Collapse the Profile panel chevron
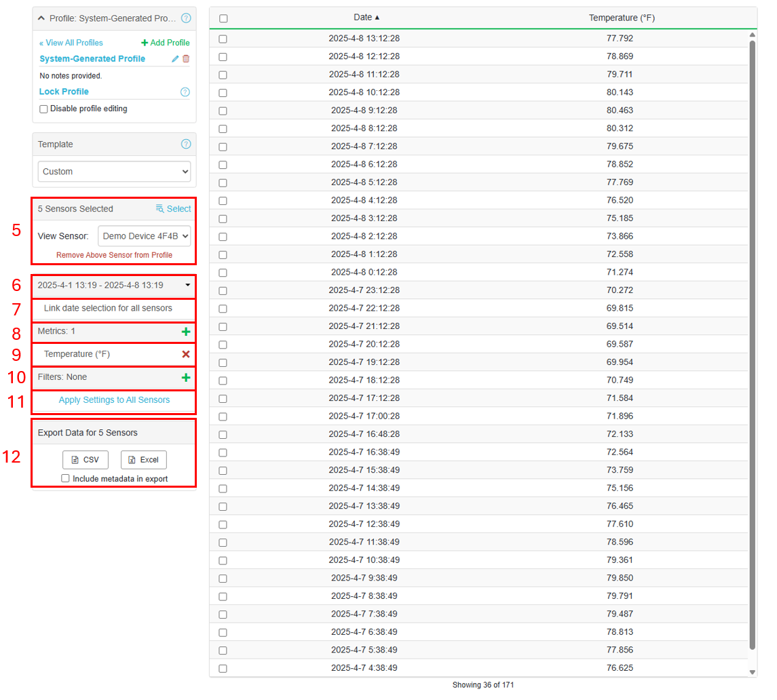The width and height of the screenshot is (777, 700). (41, 18)
